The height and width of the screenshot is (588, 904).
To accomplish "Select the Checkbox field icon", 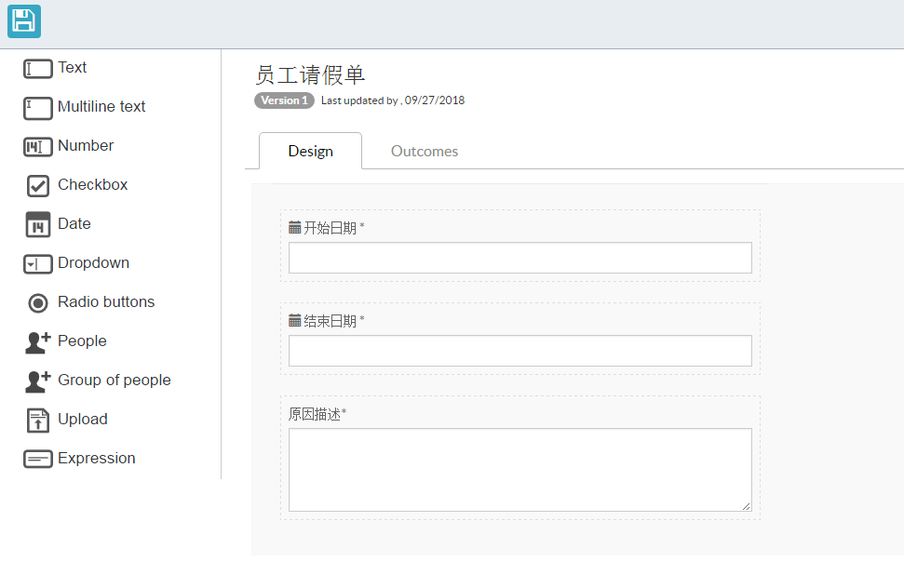I will point(38,186).
